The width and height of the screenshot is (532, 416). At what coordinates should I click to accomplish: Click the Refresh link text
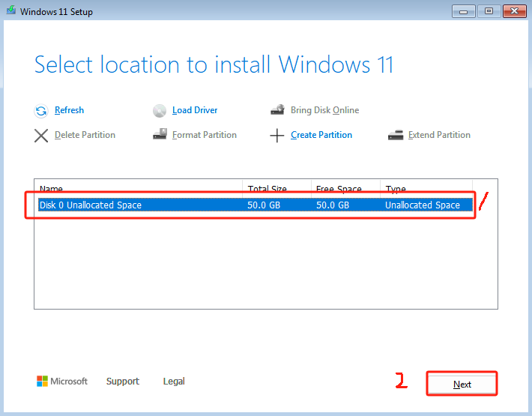pyautogui.click(x=69, y=110)
